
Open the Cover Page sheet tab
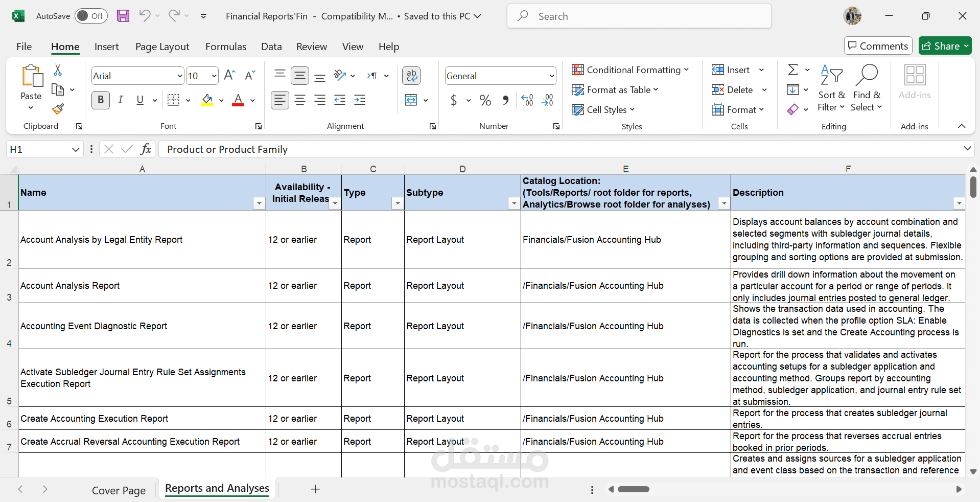[x=118, y=490]
